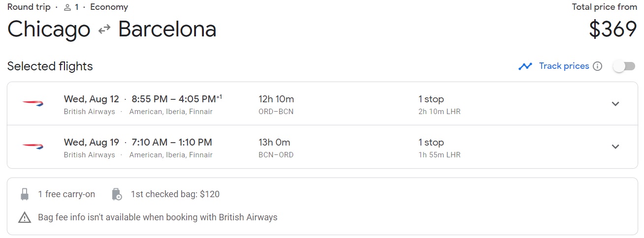Click the 1st checked bag $120 text
This screenshot has height=238, width=644.
click(175, 194)
